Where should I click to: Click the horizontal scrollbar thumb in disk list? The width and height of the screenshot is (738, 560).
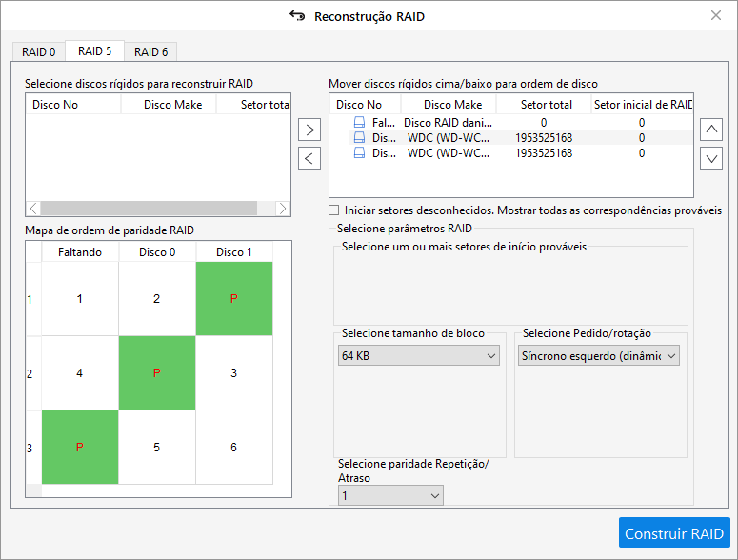point(149,208)
